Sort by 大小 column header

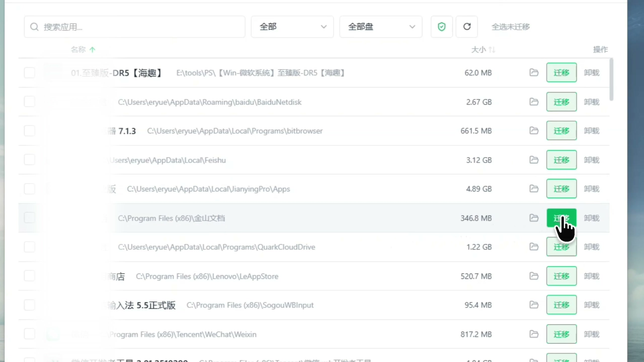[483, 50]
